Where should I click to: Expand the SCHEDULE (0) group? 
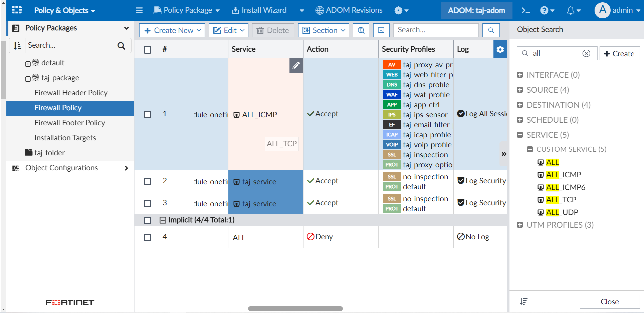(x=520, y=120)
